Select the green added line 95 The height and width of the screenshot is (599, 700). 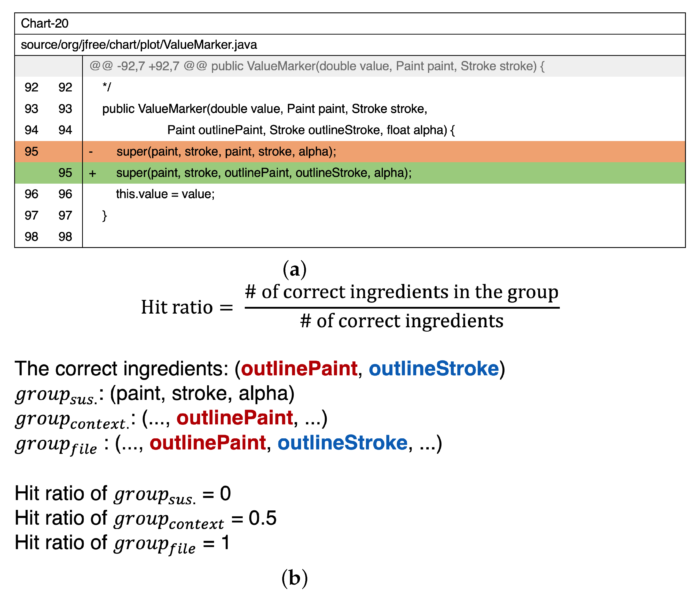(x=264, y=173)
